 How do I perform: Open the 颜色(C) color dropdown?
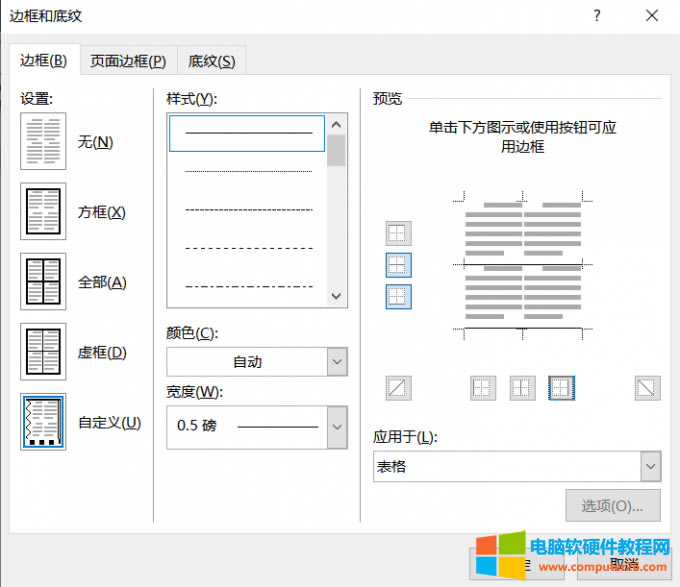(337, 362)
